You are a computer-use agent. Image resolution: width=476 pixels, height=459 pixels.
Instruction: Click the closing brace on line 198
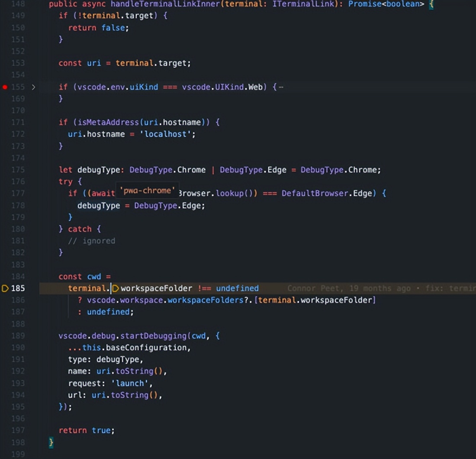pyautogui.click(x=51, y=442)
